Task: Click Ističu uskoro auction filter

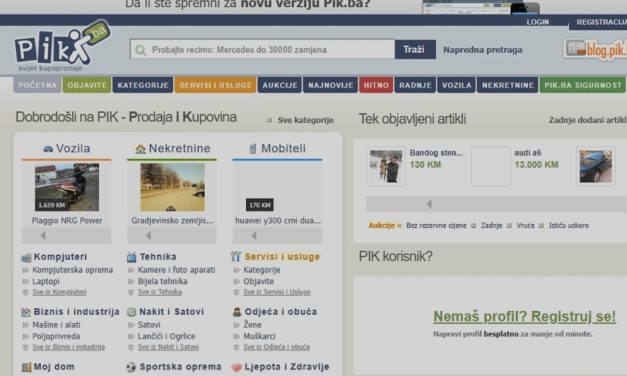Action: coord(569,226)
